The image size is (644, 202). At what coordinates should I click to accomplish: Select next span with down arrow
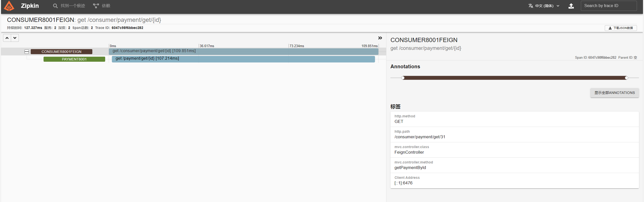(x=15, y=38)
